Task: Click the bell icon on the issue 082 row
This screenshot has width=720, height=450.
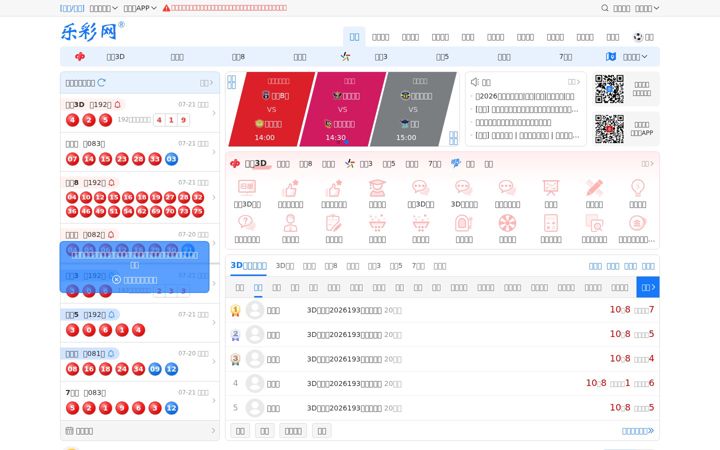Action: click(111, 235)
